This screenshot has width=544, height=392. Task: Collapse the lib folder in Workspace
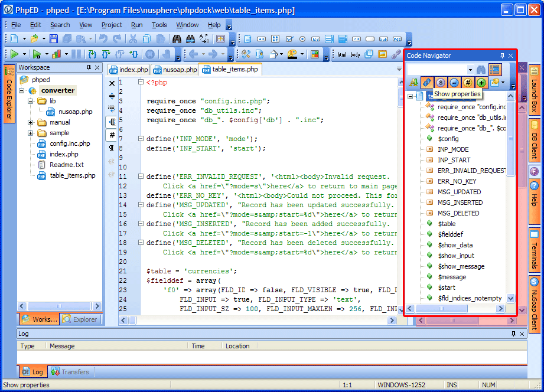(x=31, y=102)
